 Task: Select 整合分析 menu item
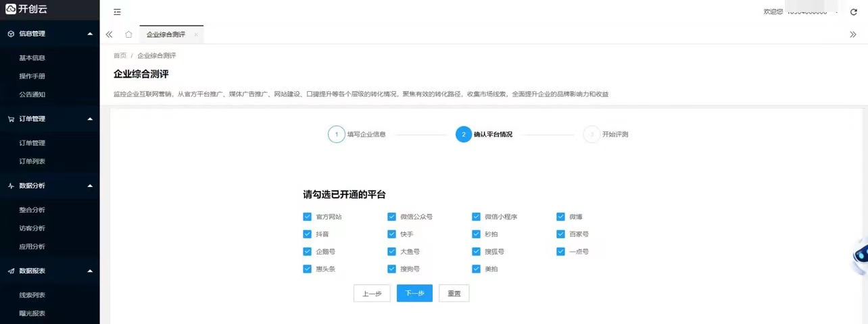32,210
